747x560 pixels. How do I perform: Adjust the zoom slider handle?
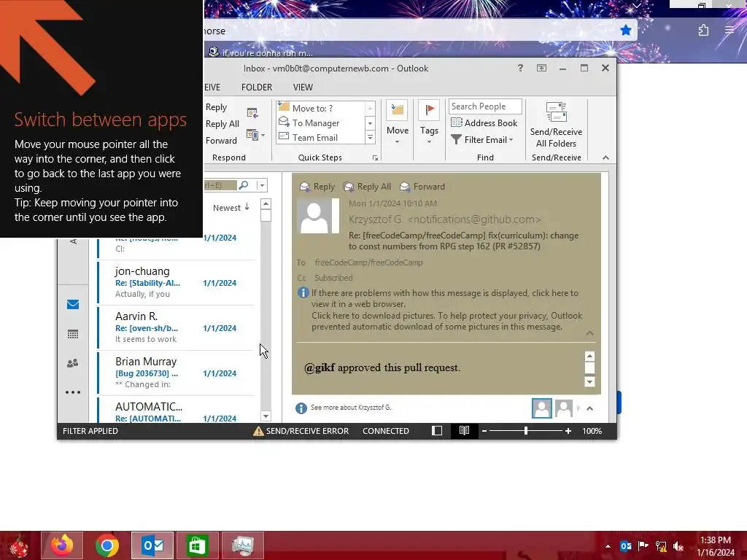tap(525, 431)
